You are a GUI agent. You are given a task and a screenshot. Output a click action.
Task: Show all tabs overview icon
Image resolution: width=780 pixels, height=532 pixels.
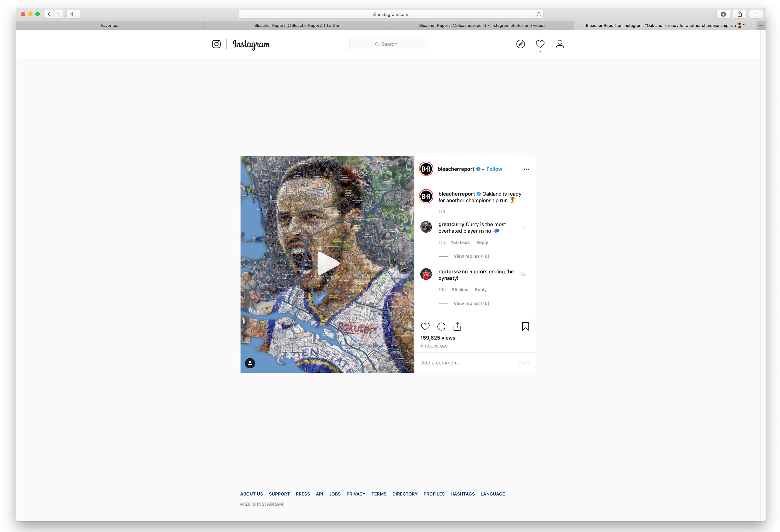[x=756, y=14]
